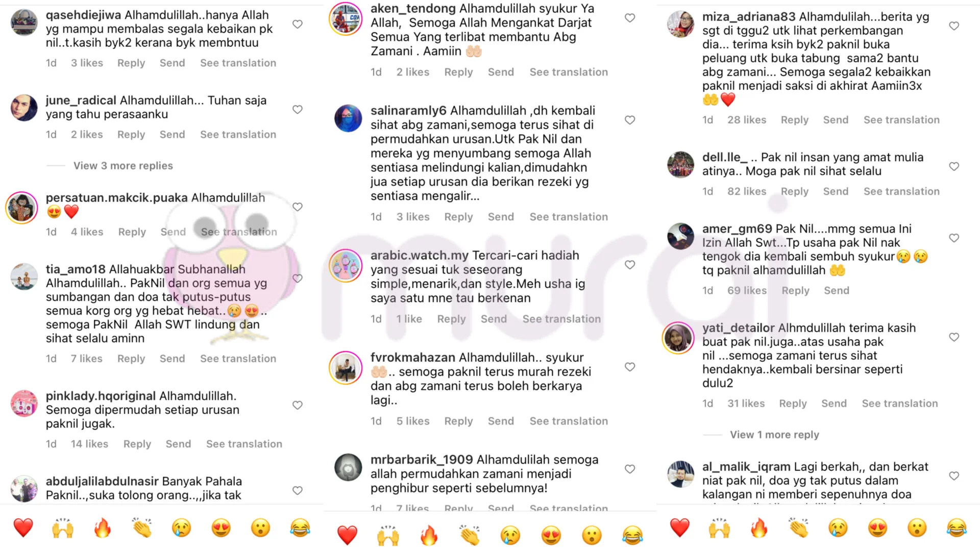The width and height of the screenshot is (980, 551).
Task: Tap the heart-eyes emoji in right reaction bar
Action: point(877,528)
